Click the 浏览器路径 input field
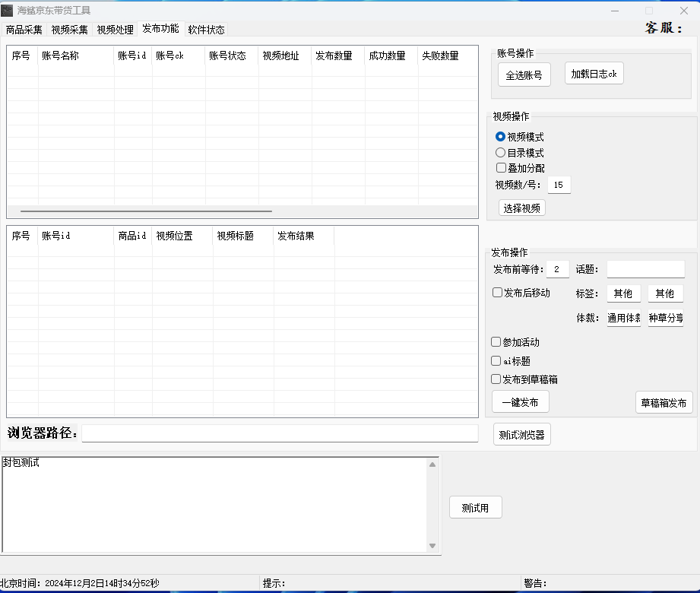This screenshot has width=700, height=593. [x=280, y=433]
